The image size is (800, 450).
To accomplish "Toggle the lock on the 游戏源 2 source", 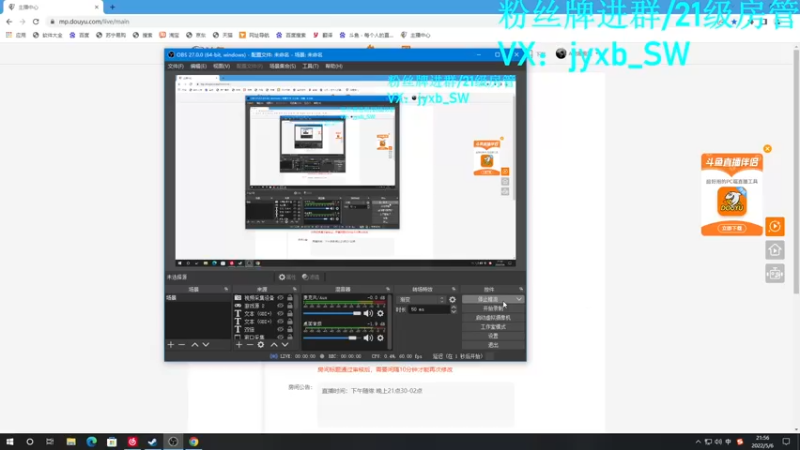I will coord(290,306).
